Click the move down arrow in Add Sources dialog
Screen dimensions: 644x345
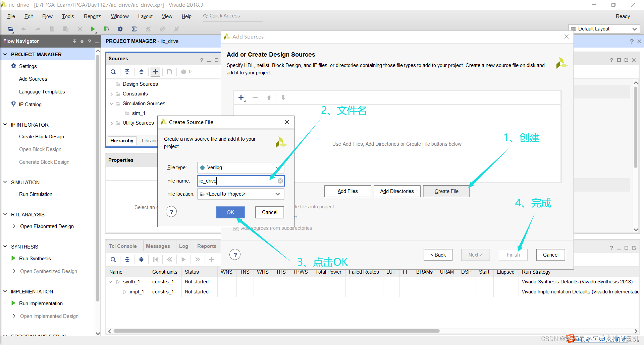click(x=283, y=98)
